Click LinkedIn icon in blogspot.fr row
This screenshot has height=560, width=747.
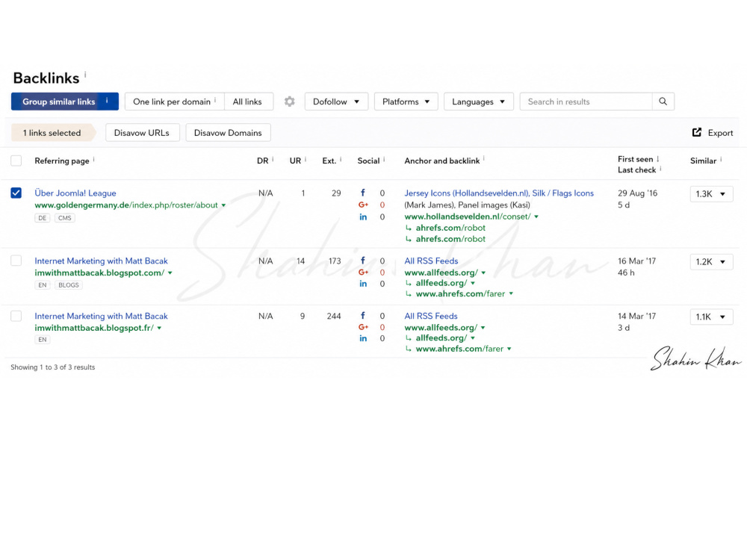pyautogui.click(x=363, y=338)
